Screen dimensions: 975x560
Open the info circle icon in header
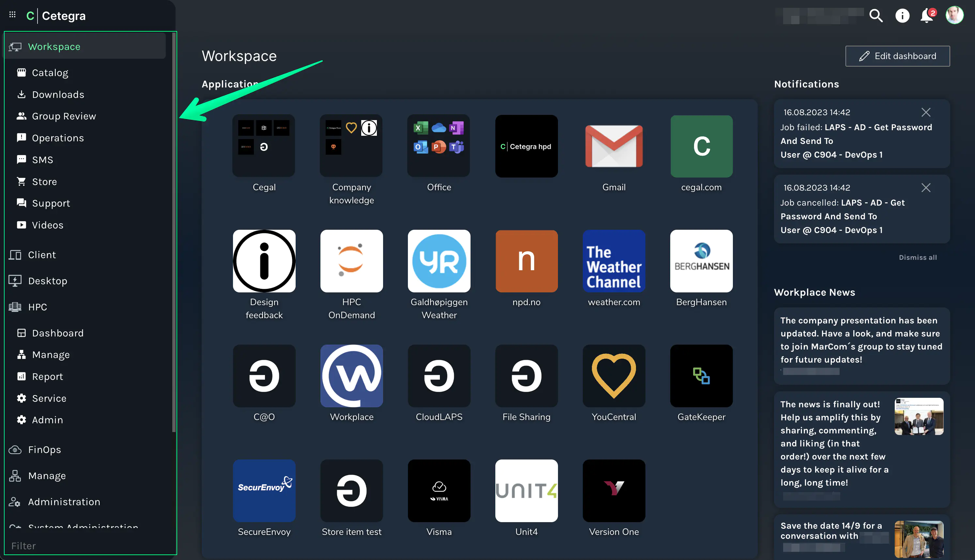point(902,16)
